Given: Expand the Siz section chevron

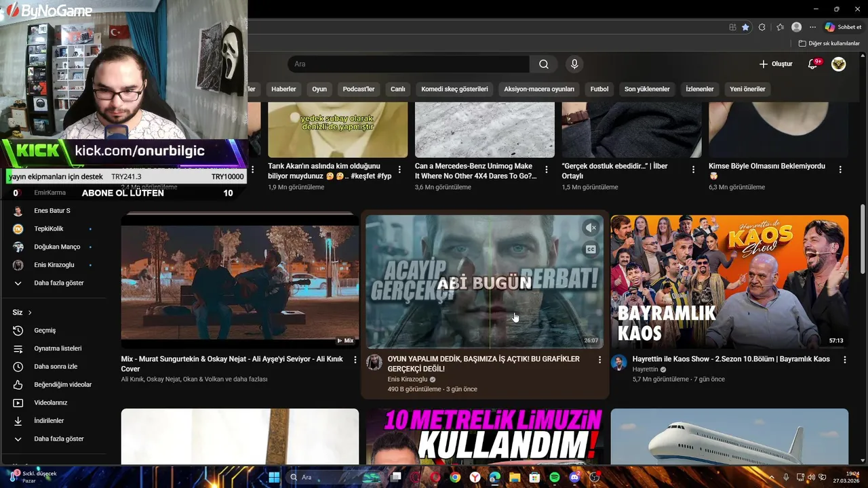Looking at the screenshot, I should coord(30,312).
